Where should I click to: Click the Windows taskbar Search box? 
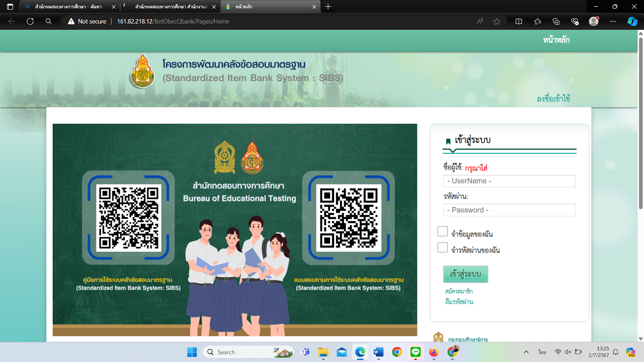pos(248,352)
